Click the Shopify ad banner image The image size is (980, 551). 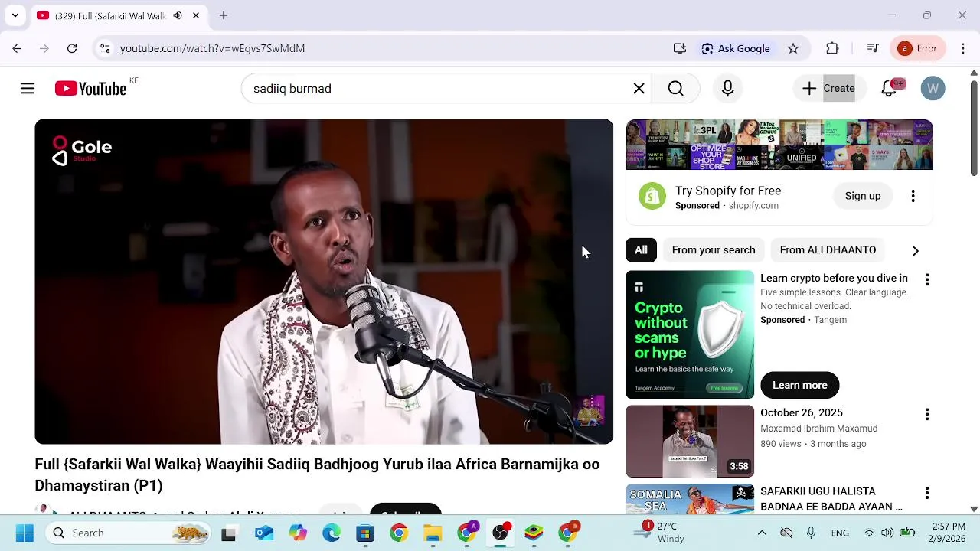(779, 145)
